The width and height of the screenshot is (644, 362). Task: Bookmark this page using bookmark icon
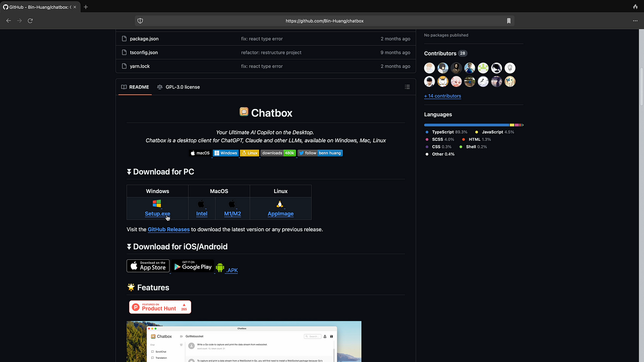pyautogui.click(x=509, y=21)
